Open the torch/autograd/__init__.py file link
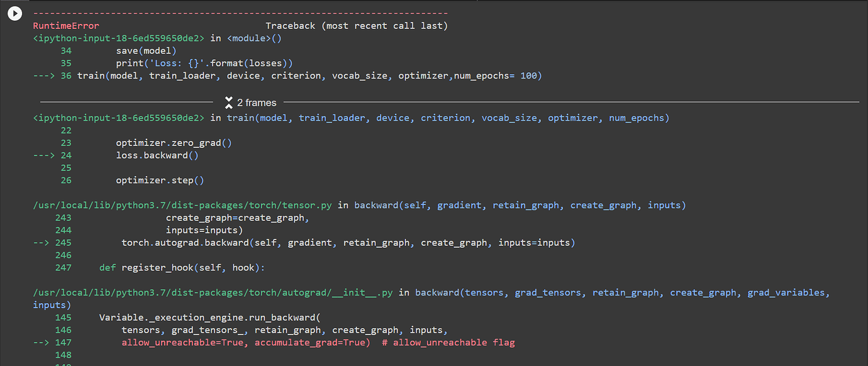This screenshot has width=868, height=366. pos(210,292)
